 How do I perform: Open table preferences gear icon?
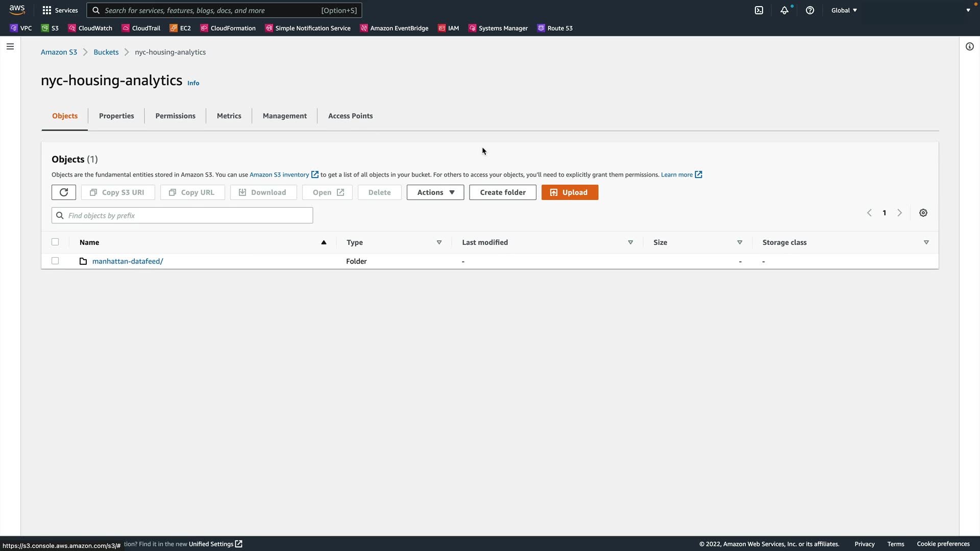click(x=923, y=213)
